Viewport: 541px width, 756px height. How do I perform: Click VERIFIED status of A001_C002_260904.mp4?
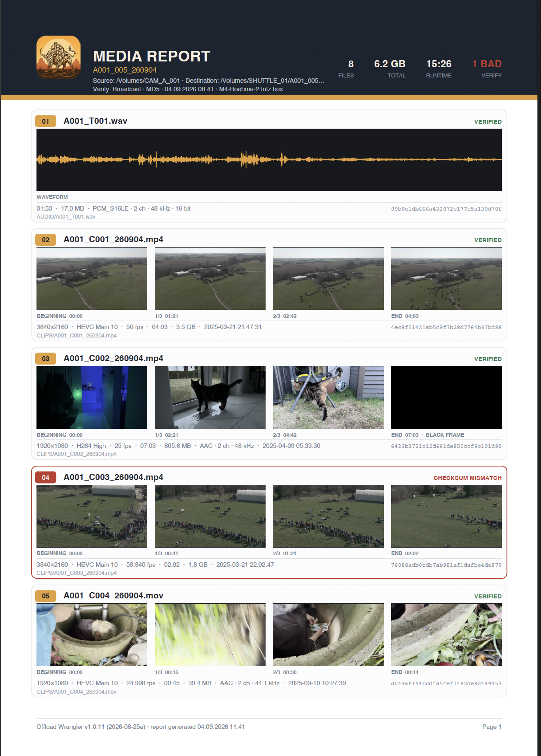[x=488, y=359]
